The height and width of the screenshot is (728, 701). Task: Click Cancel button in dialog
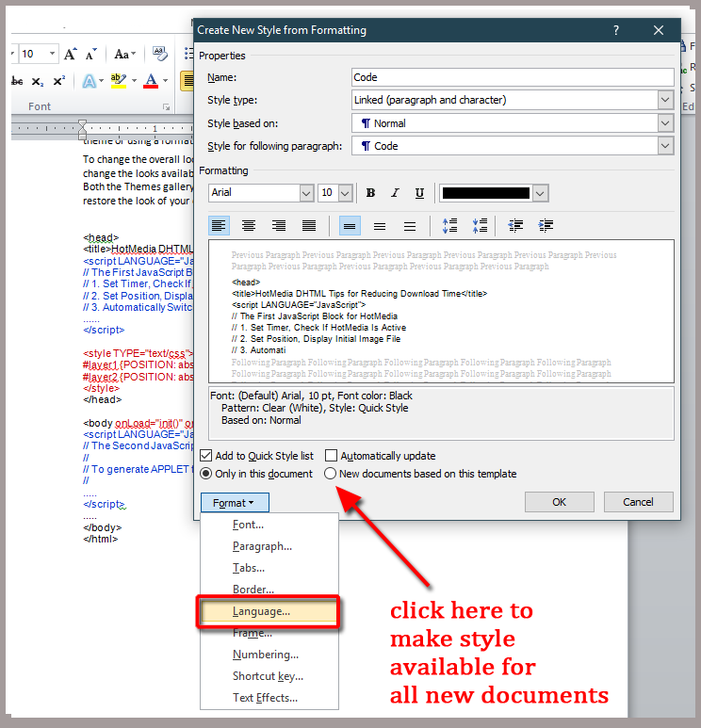[x=638, y=502]
